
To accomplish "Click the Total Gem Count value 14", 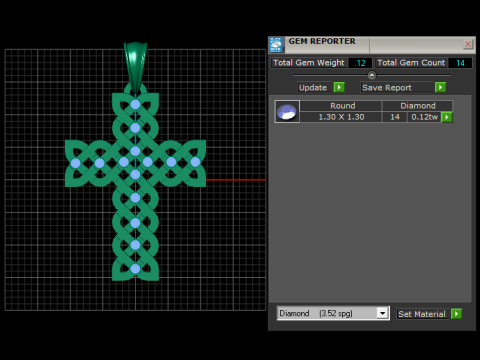I will coord(460,63).
